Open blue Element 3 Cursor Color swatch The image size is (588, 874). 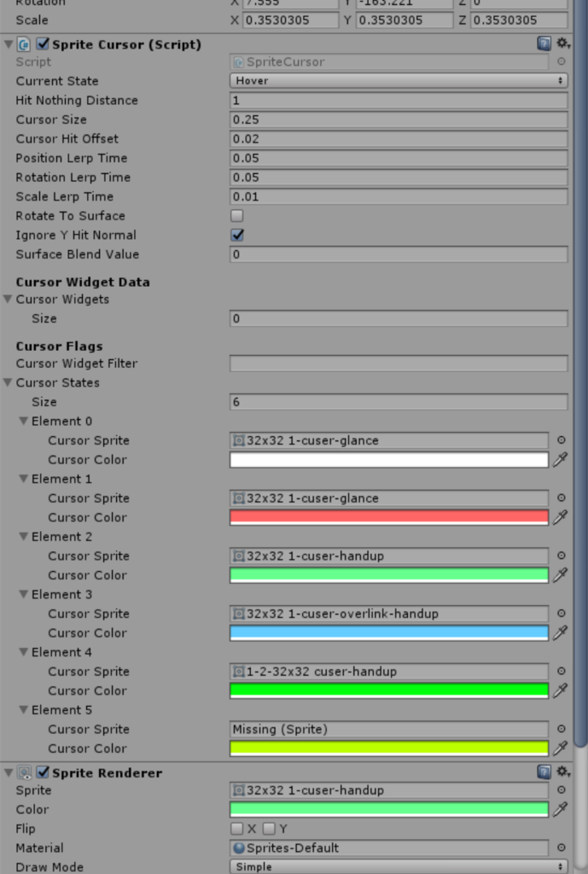coord(389,632)
